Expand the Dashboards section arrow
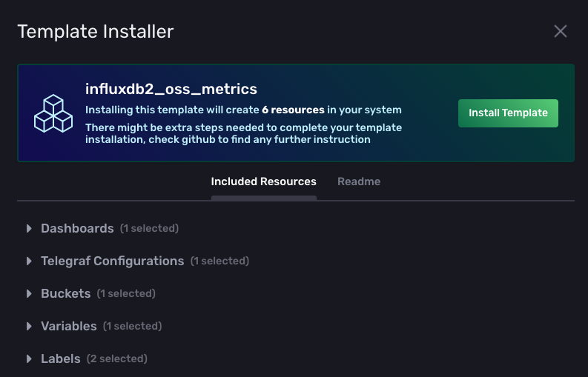 coord(29,229)
